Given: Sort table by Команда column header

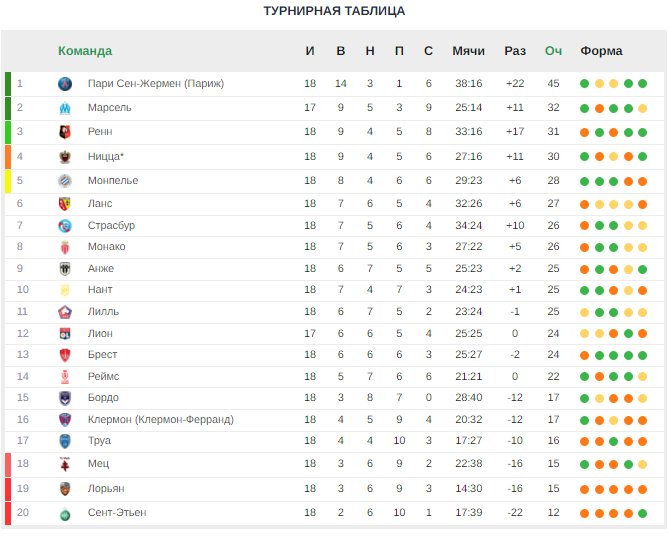Looking at the screenshot, I should tap(85, 51).
